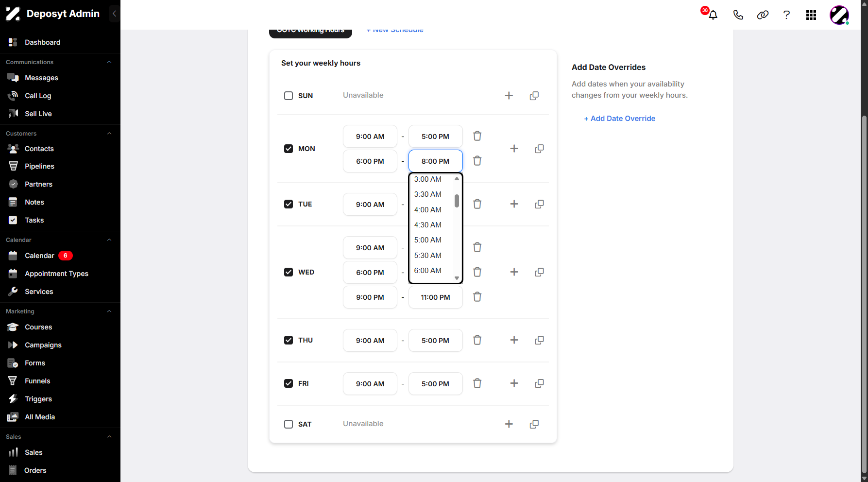Open Appointment Types in sidebar
The width and height of the screenshot is (868, 482).
coord(56,274)
